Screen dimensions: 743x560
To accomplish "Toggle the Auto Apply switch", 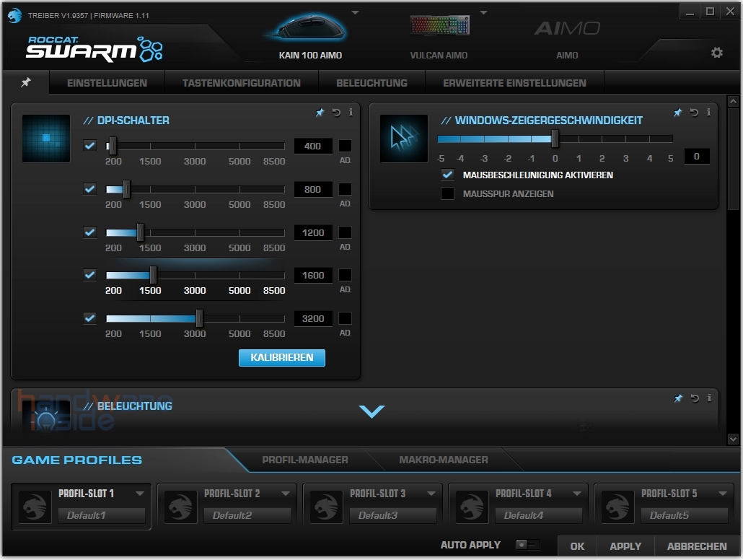I will pos(527,545).
